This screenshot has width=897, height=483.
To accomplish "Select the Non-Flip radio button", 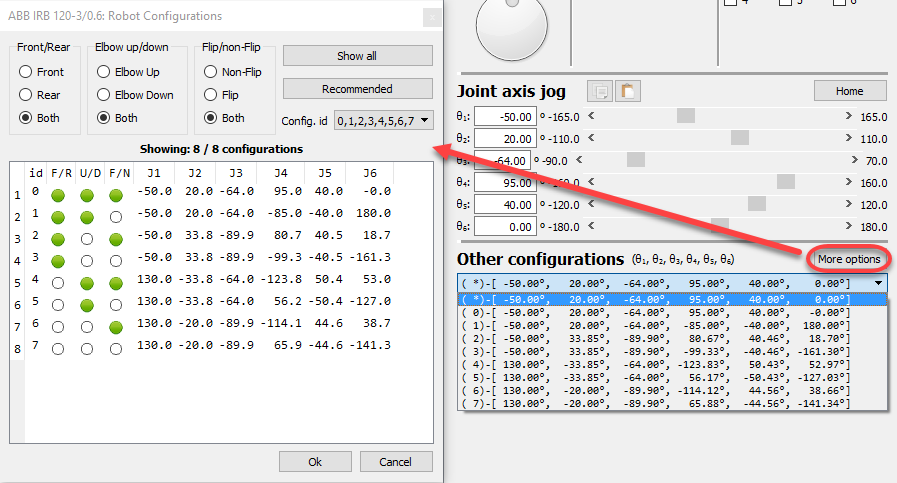I will (x=211, y=72).
